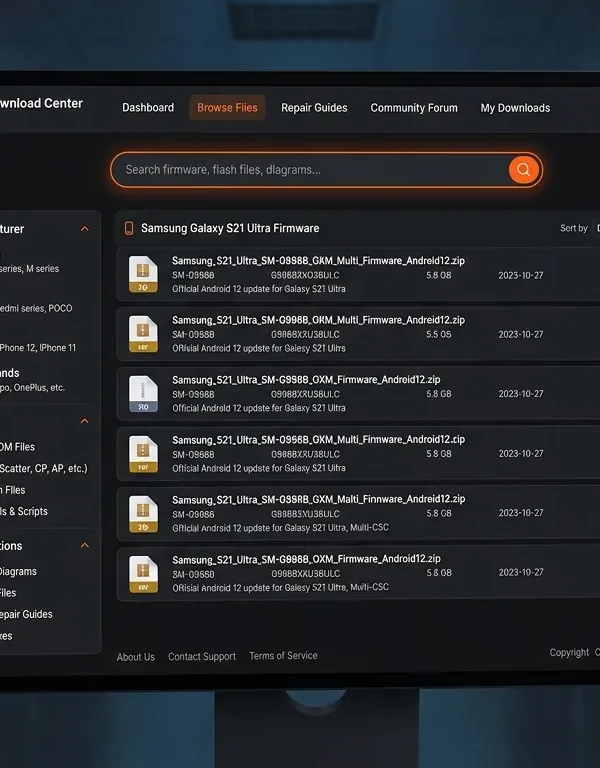Open the GKM_Multi firmware sized 5.5 GB
The image size is (600, 768).
coord(318,320)
